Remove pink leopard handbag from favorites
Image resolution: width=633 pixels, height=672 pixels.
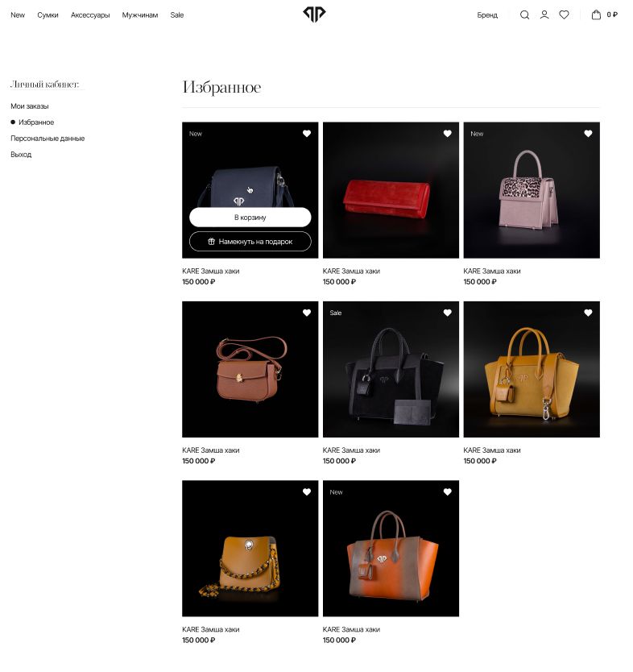coord(588,134)
